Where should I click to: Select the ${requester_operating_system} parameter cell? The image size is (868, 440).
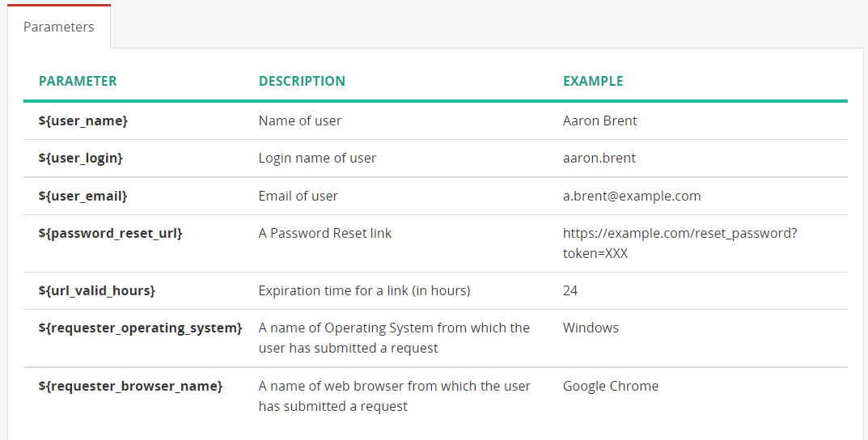[x=140, y=328]
